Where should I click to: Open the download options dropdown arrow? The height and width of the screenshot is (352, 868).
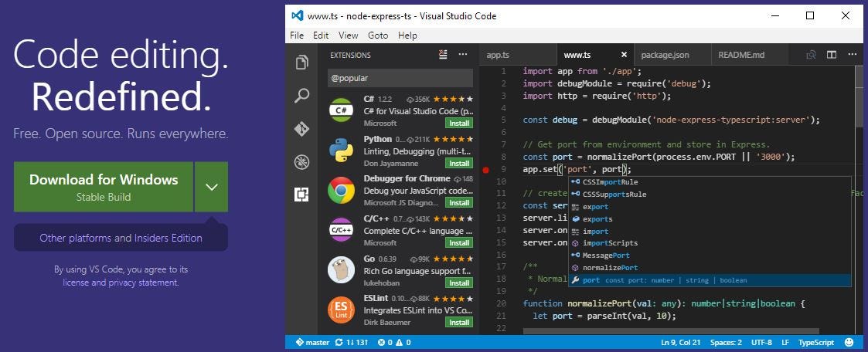pyautogui.click(x=212, y=187)
